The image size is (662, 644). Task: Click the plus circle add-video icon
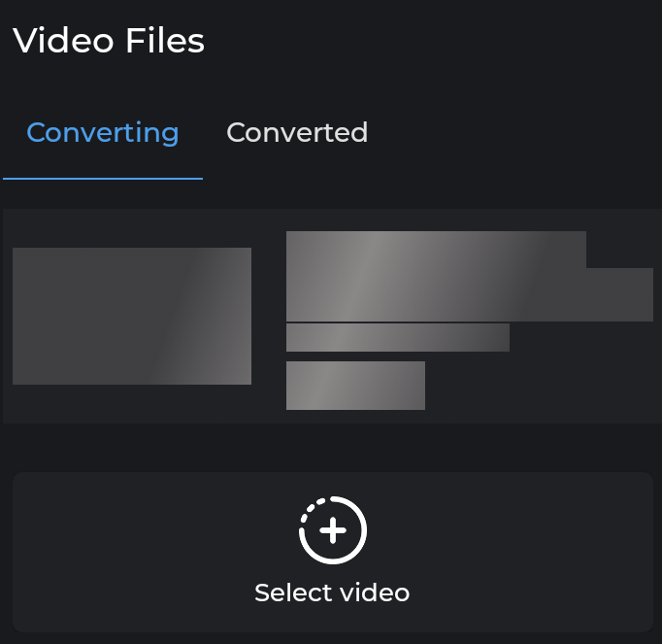click(x=333, y=530)
